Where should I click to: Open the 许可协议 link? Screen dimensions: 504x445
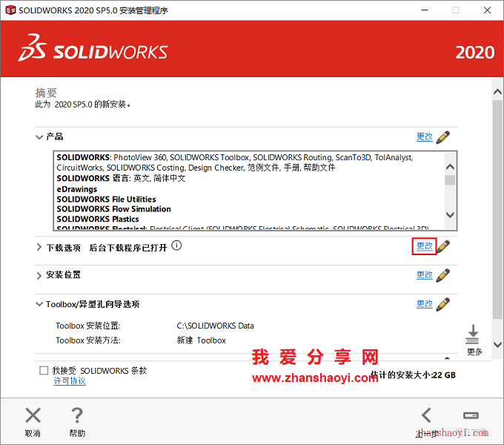70,381
